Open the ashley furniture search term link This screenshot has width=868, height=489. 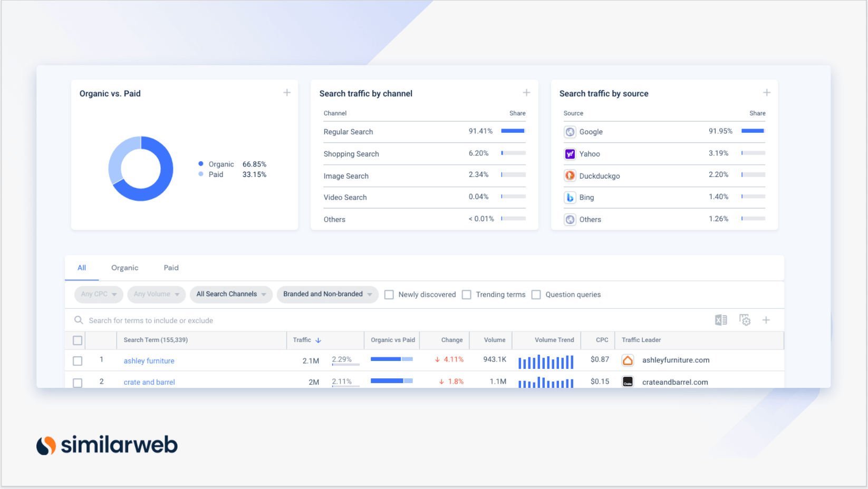[149, 360]
